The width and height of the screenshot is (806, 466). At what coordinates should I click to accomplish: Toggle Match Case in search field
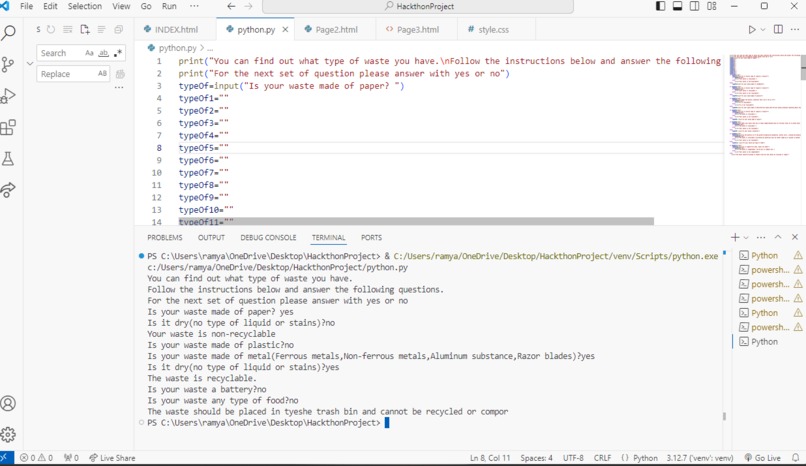point(89,53)
